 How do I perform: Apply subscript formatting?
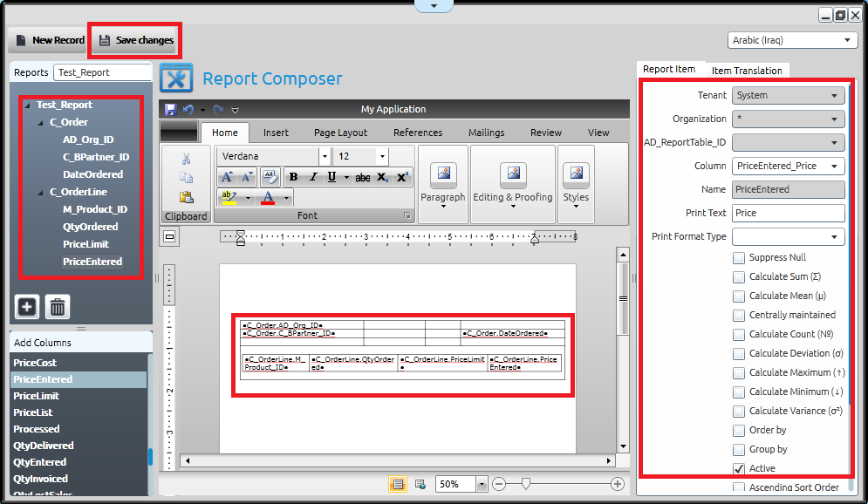click(382, 176)
